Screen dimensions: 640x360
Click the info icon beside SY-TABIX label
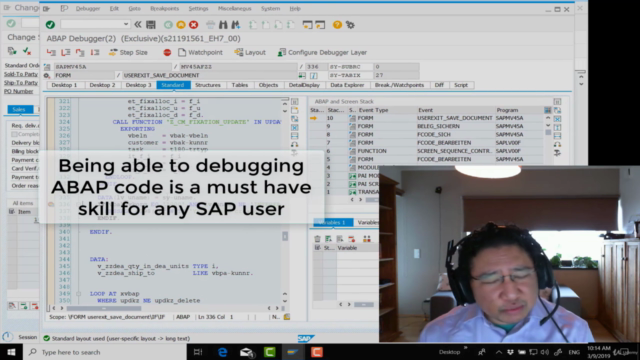pos(313,76)
